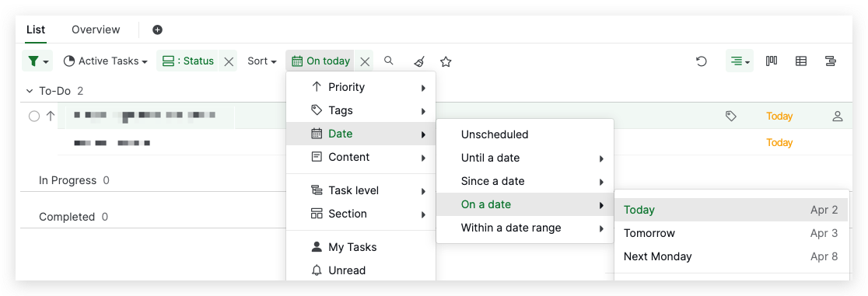Switch to the board columns view icon
This screenshot has width=868, height=296.
tap(771, 61)
